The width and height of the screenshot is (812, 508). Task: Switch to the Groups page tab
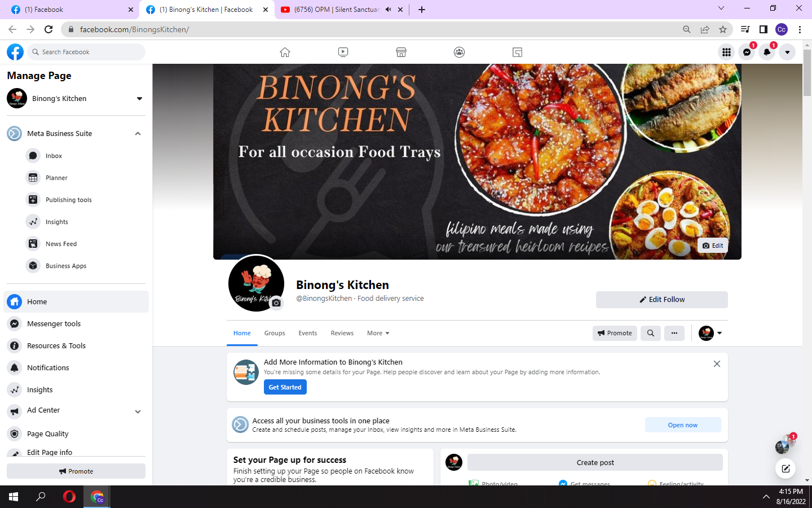(275, 333)
